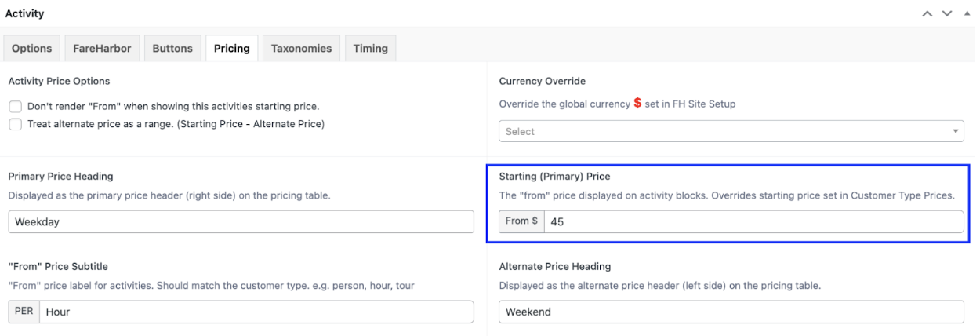
Task: Collapse the Activity panel with the triangle toggle
Action: 967,14
